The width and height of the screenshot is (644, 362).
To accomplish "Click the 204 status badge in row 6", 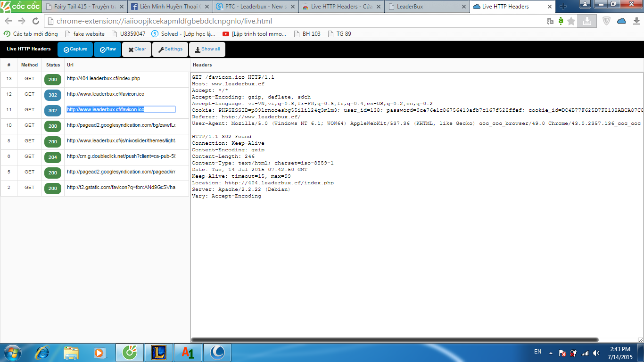I will click(53, 157).
